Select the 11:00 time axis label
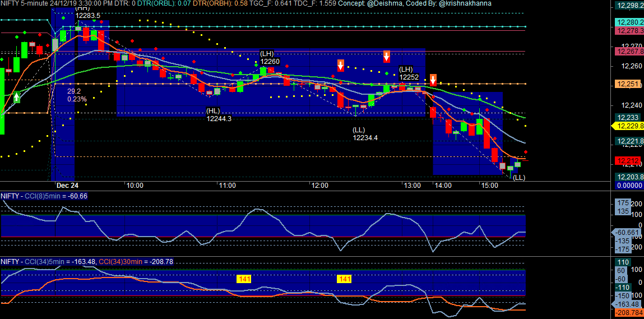Image resolution: width=644 pixels, height=319 pixels. tap(227, 186)
